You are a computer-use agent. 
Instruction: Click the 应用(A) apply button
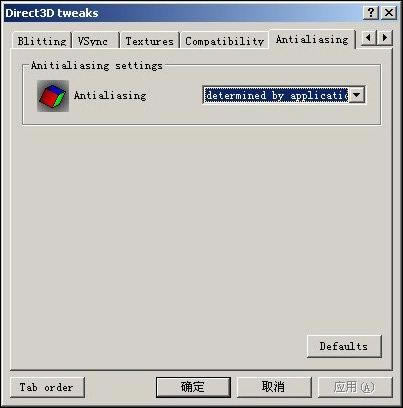[x=355, y=387]
